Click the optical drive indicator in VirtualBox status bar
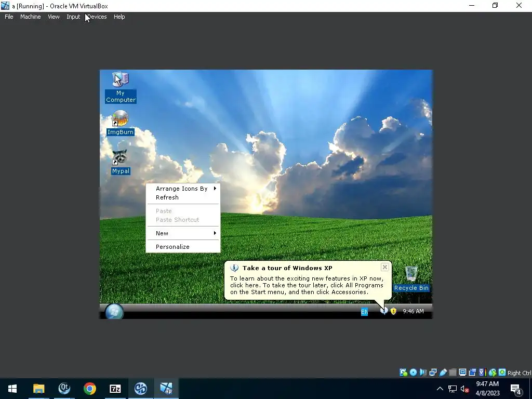Image resolution: width=532 pixels, height=399 pixels. click(x=413, y=372)
